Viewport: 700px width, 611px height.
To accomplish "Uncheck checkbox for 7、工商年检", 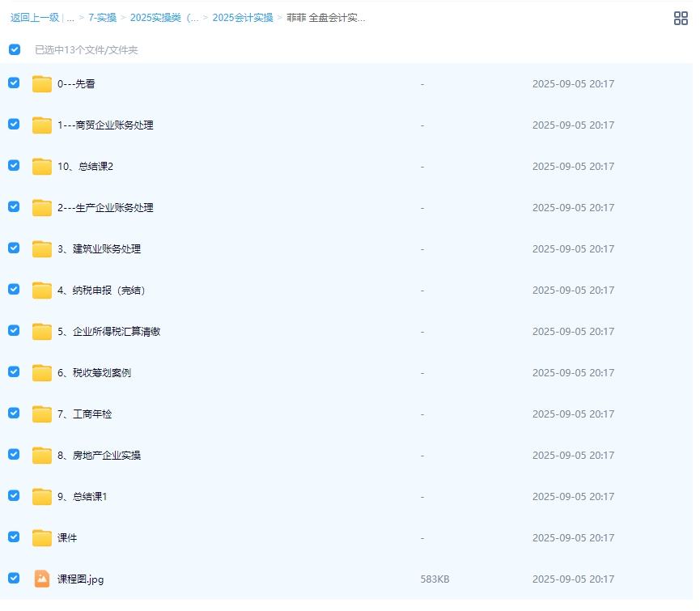I will pos(14,414).
